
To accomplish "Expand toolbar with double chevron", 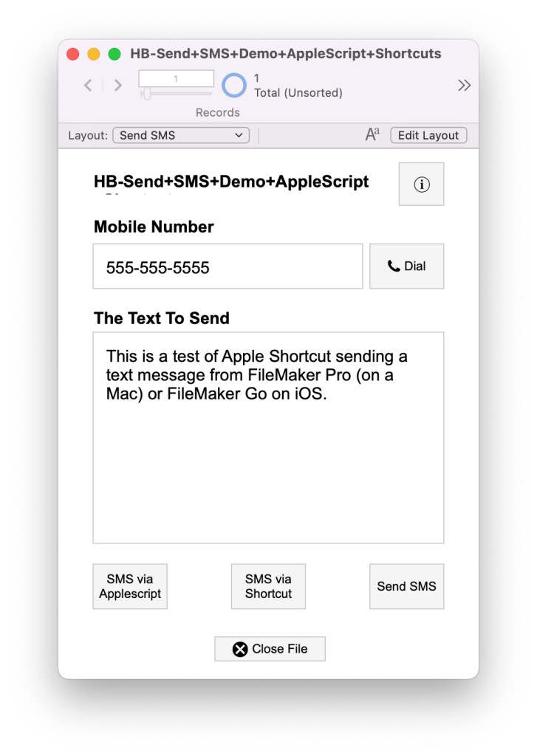I will click(464, 86).
